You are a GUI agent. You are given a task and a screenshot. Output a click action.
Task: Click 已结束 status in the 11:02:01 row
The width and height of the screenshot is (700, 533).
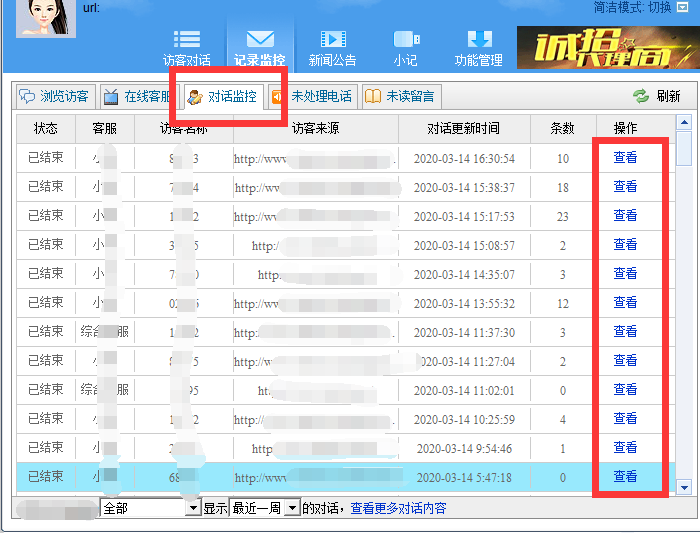click(46, 390)
